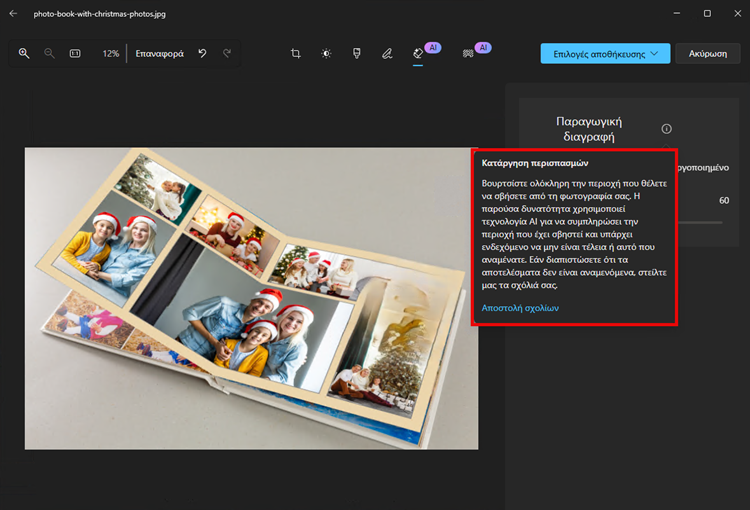Click on the photo book image canvas
Image resolution: width=750 pixels, height=510 pixels.
coord(250,298)
